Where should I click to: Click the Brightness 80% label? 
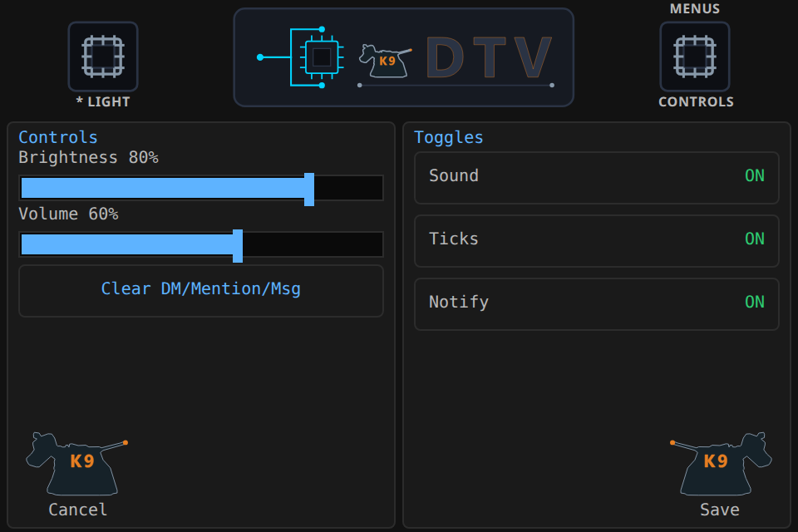pos(89,157)
